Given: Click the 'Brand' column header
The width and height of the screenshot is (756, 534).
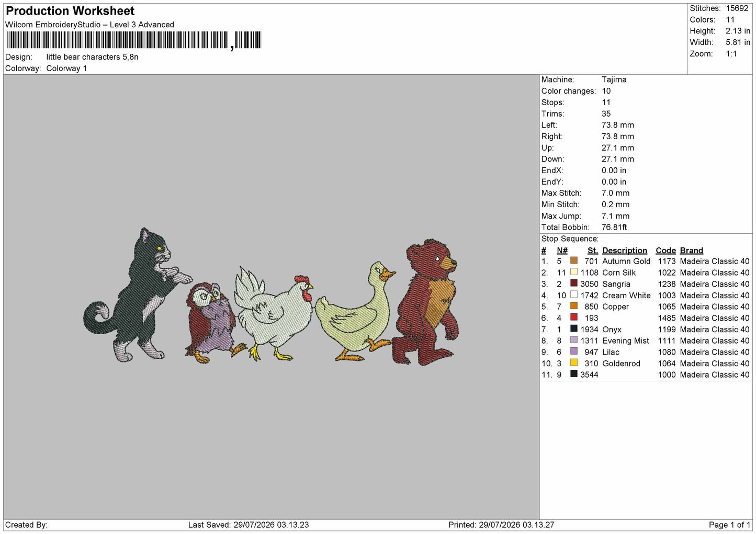Looking at the screenshot, I should tap(692, 251).
